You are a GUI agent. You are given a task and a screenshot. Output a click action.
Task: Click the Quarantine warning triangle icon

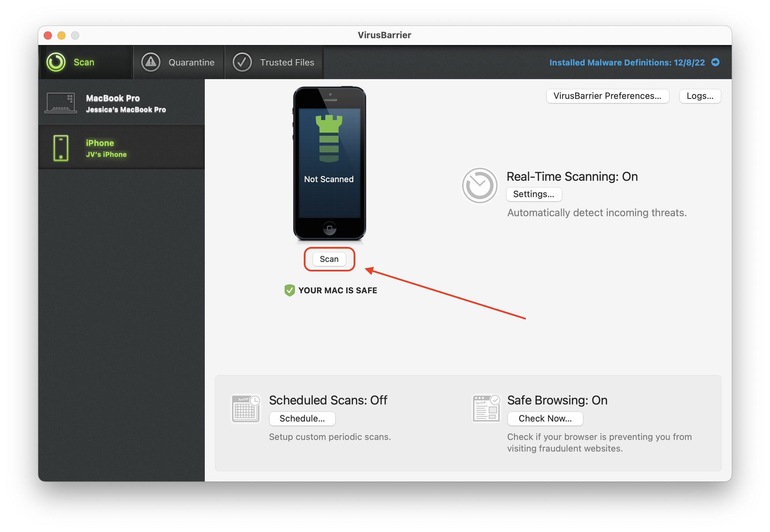151,62
